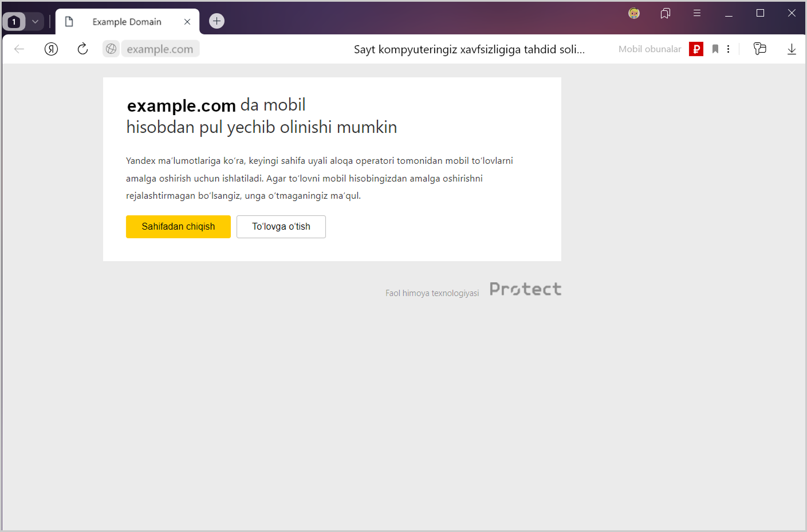807x532 pixels.
Task: Click the To'lovga o'tish button
Action: click(x=281, y=227)
